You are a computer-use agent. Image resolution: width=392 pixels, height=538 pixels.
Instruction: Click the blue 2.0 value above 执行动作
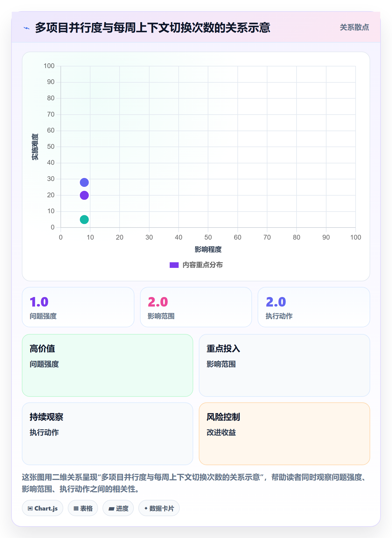tap(276, 302)
